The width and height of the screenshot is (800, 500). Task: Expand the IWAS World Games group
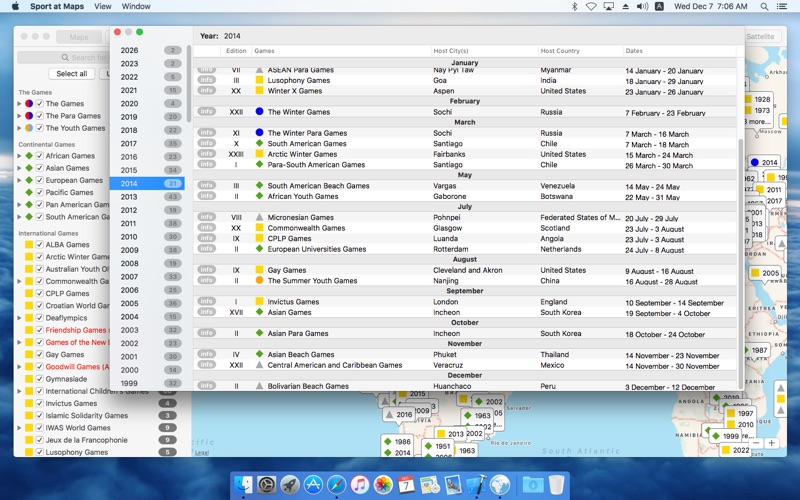point(19,428)
